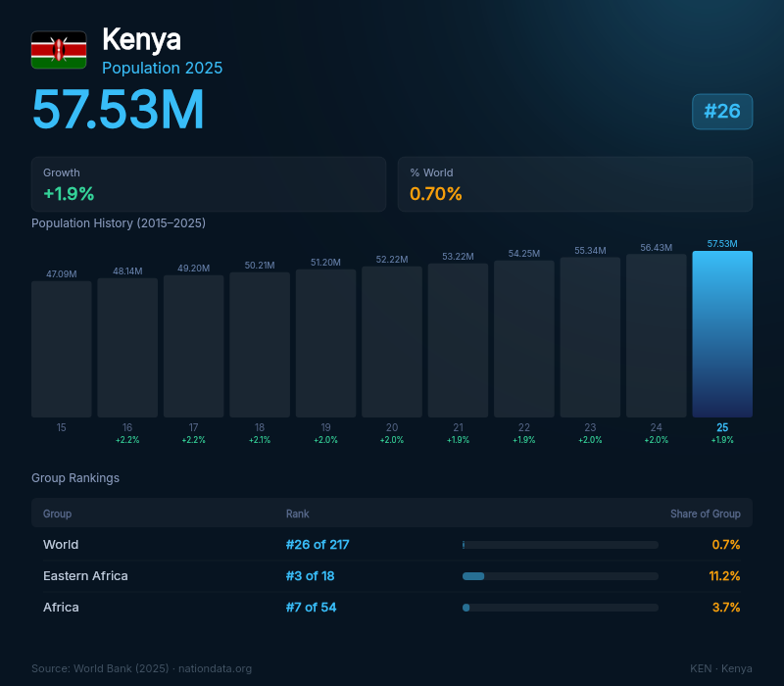Select the highlighted 2025 bar

coord(722,334)
